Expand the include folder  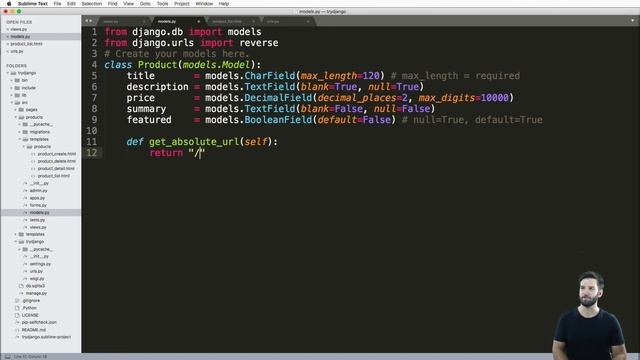pos(11,88)
